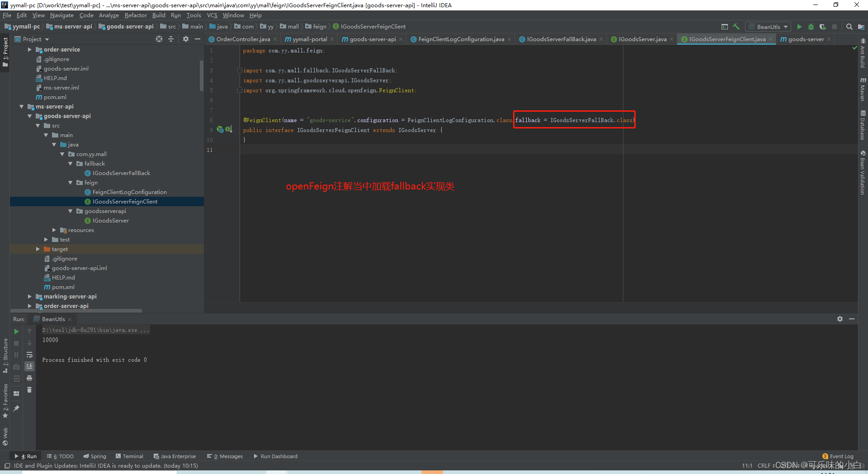Open Project Structure icon in top toolbar

[x=861, y=27]
